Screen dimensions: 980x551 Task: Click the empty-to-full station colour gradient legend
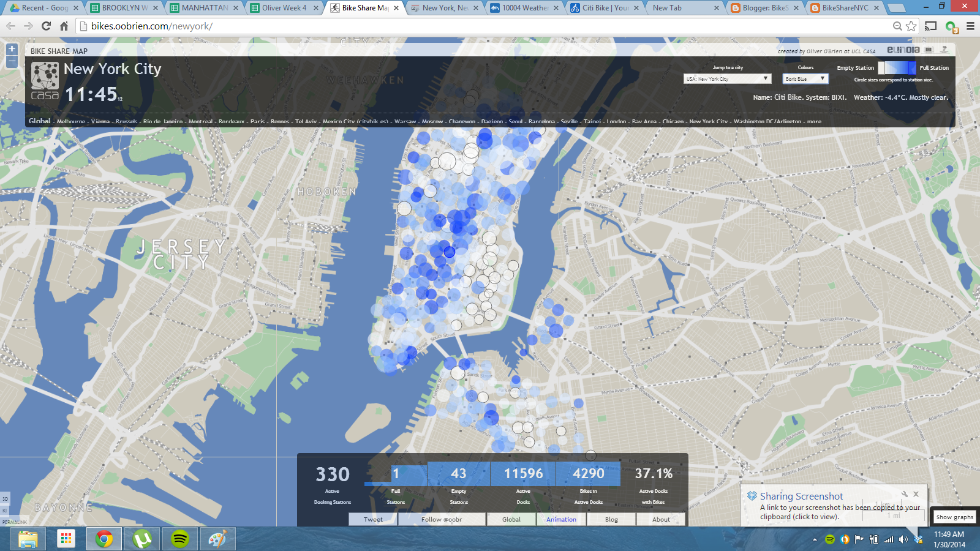897,68
